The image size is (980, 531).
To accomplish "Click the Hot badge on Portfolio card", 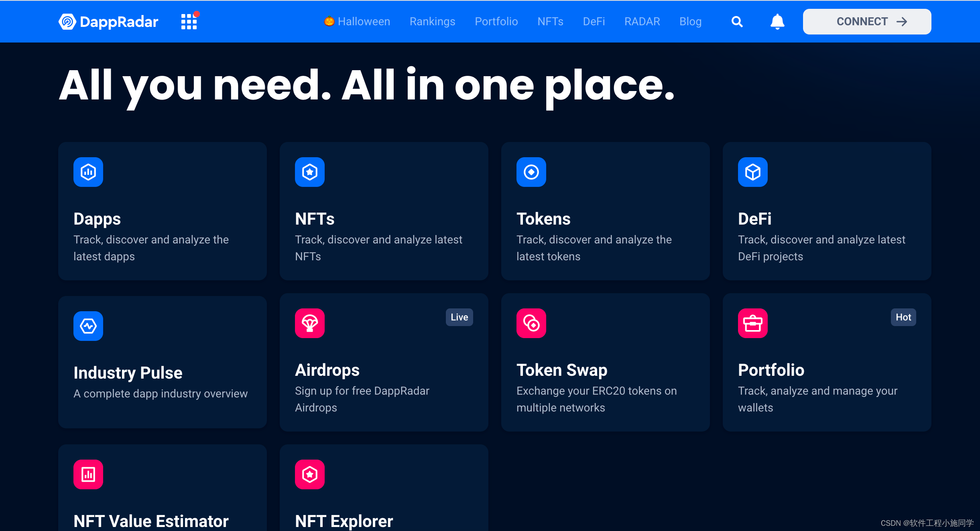I will [x=903, y=317].
